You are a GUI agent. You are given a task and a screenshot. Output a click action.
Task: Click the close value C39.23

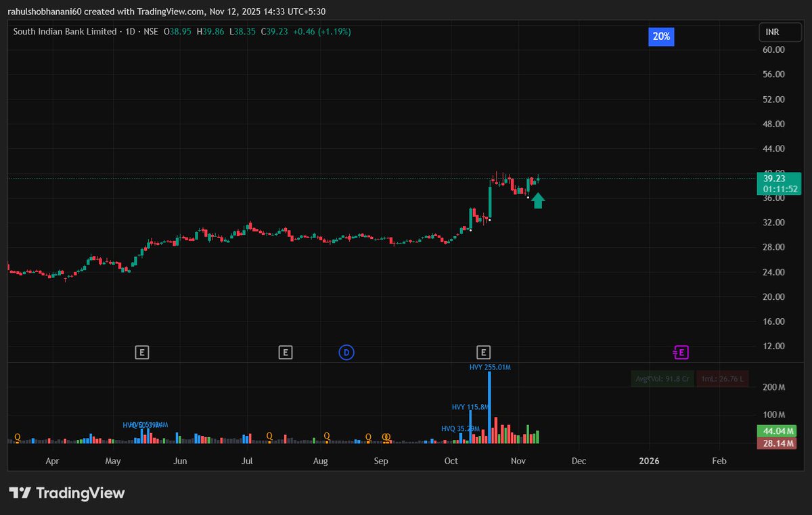coord(275,32)
